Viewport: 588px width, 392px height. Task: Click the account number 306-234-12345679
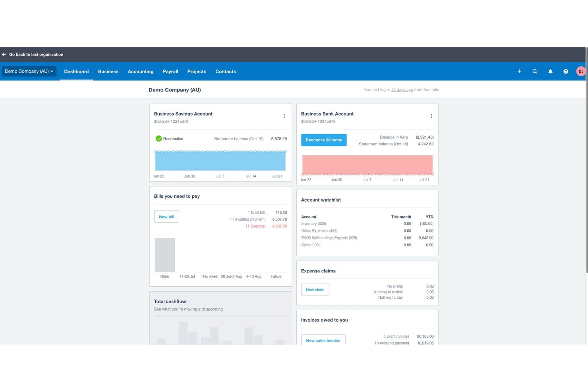coord(171,122)
